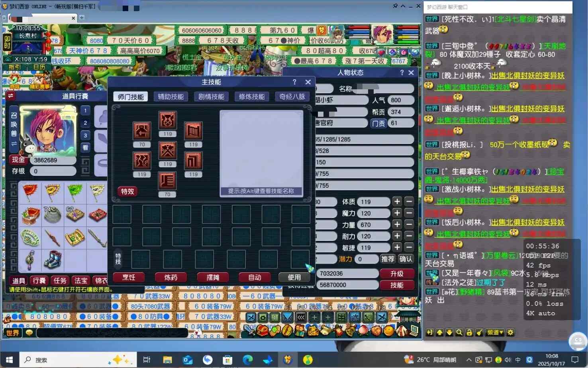Open Windows Start menu

(10, 360)
